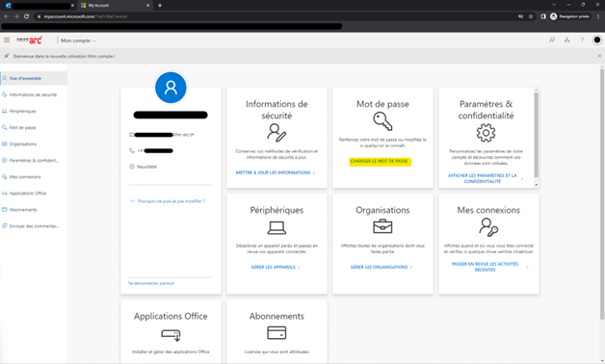The width and height of the screenshot is (605, 364).
Task: Click the download icon in Applications Office card
Action: coord(171,335)
